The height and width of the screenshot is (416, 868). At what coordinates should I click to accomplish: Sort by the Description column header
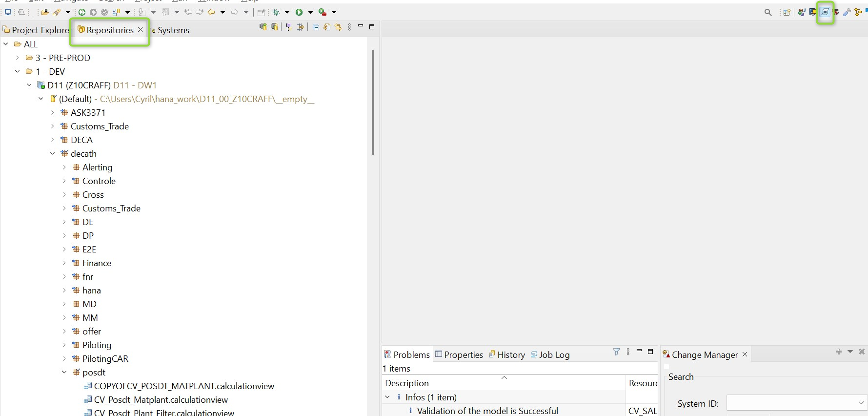pos(407,383)
